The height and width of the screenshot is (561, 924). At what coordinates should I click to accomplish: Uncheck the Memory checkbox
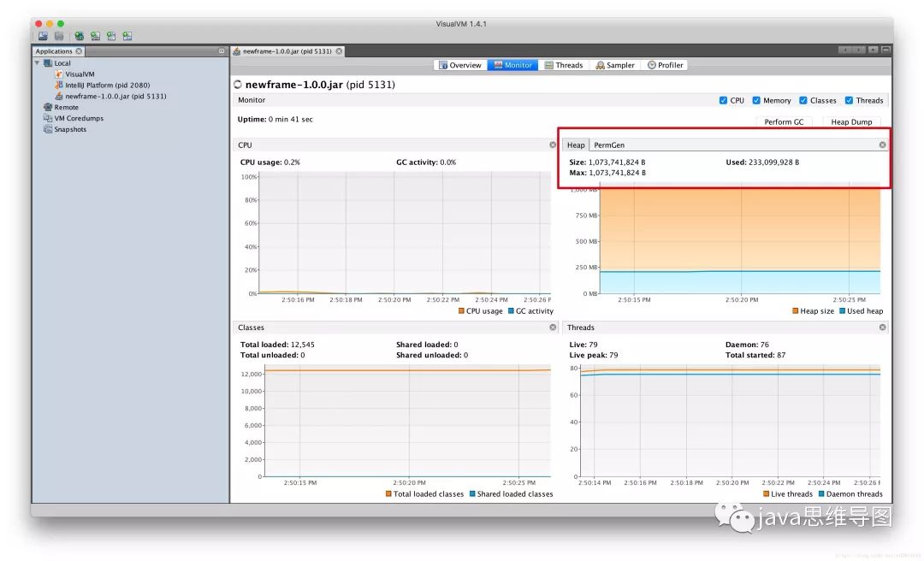[x=756, y=100]
